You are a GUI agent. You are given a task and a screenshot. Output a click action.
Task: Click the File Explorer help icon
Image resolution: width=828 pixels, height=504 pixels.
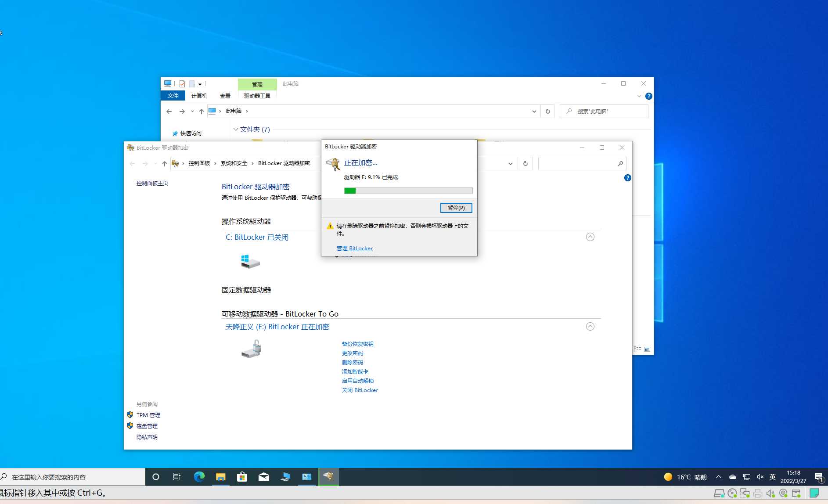(648, 96)
